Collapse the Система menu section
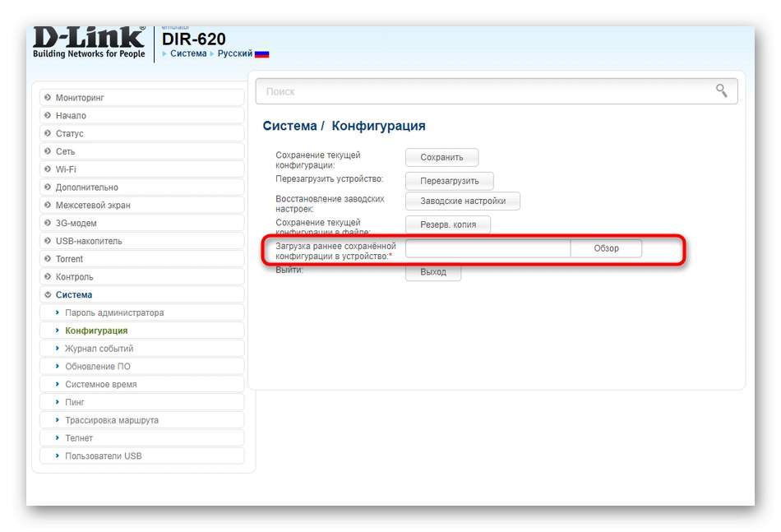 coord(74,294)
